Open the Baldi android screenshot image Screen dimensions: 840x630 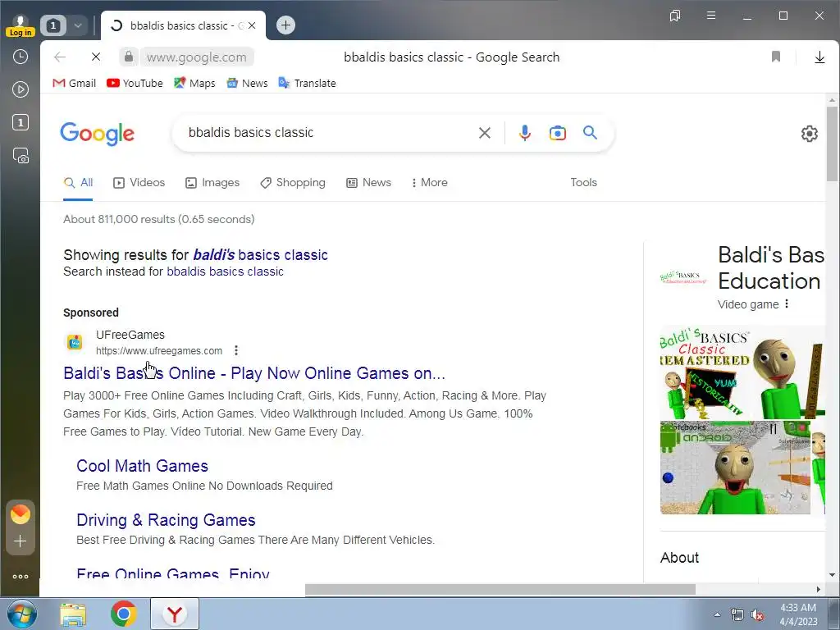[x=735, y=468]
